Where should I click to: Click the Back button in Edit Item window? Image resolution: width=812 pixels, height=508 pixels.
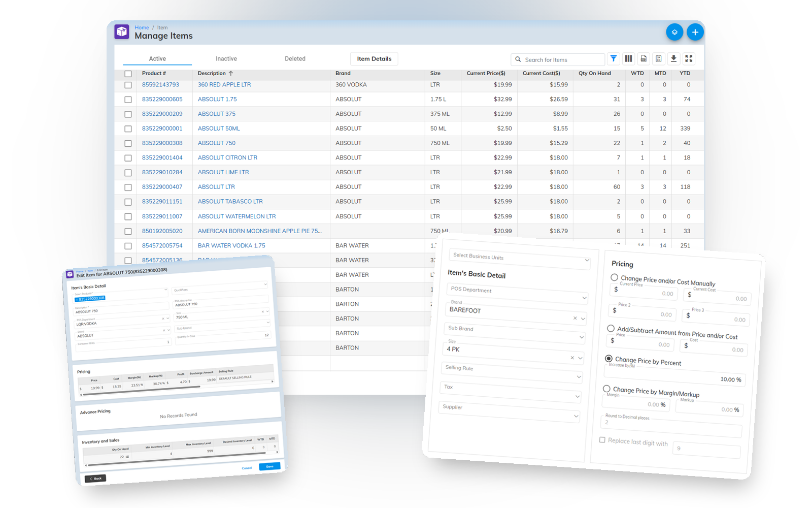pyautogui.click(x=95, y=479)
